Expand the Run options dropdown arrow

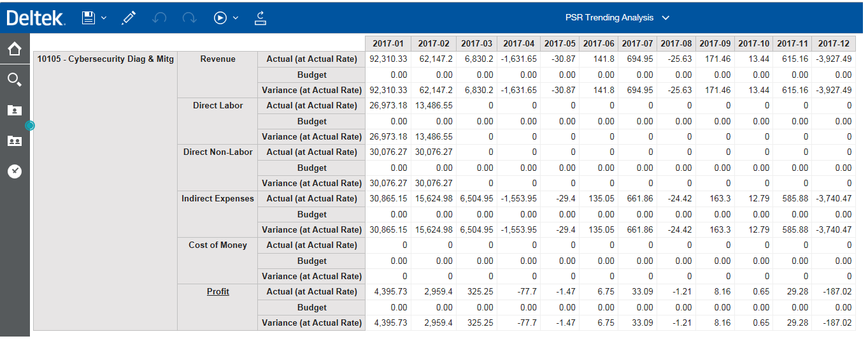click(x=236, y=18)
